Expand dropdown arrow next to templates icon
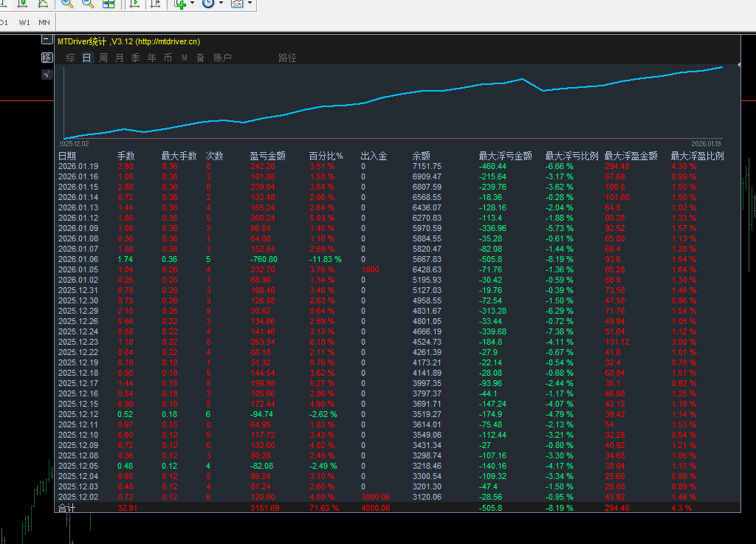This screenshot has width=756, height=544. click(250, 4)
